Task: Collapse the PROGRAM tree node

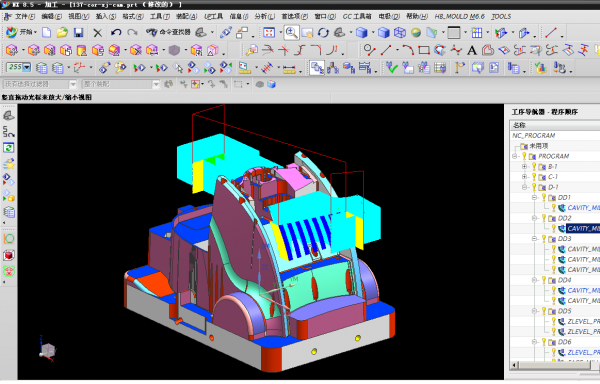Action: click(515, 156)
